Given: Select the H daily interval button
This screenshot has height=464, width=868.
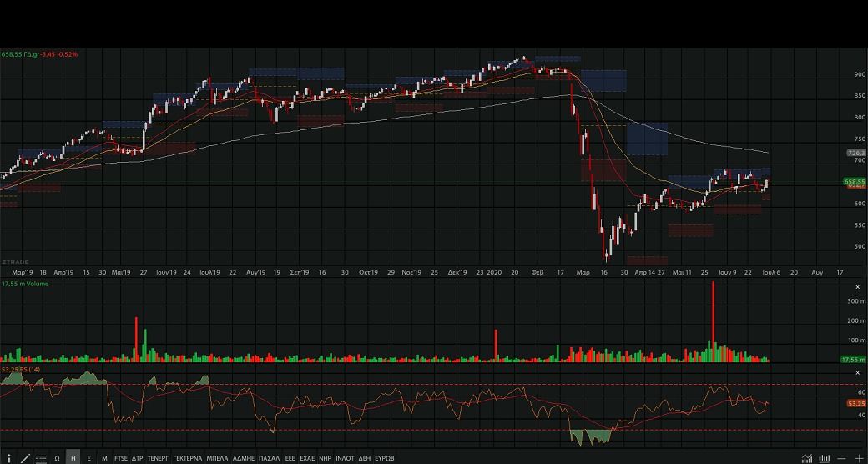Looking at the screenshot, I should [73, 458].
